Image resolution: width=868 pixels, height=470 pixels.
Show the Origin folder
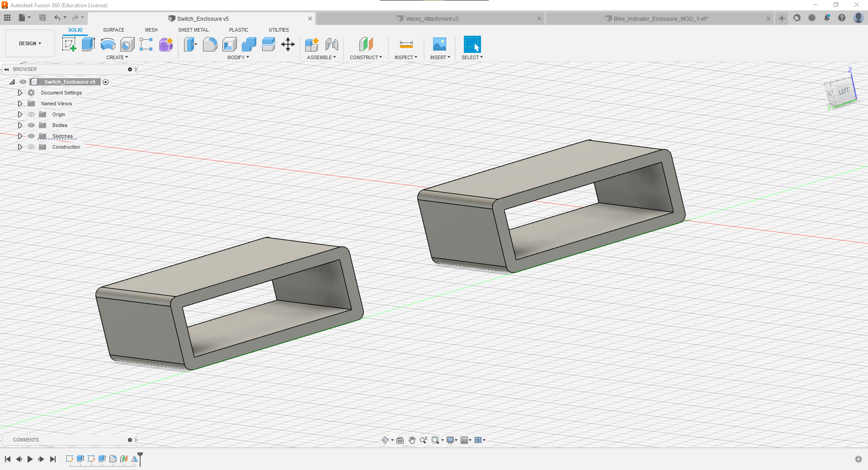pos(31,114)
